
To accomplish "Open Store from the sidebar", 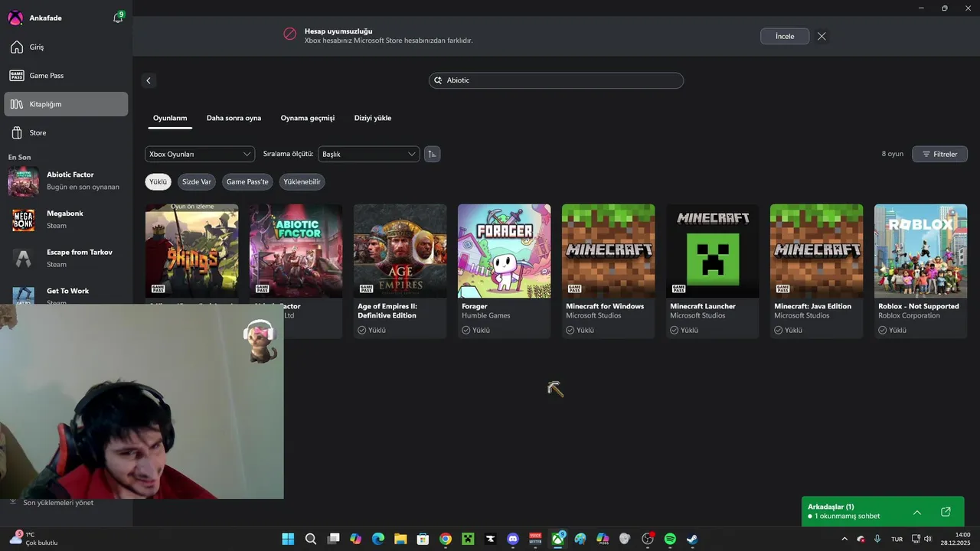I will click(66, 132).
